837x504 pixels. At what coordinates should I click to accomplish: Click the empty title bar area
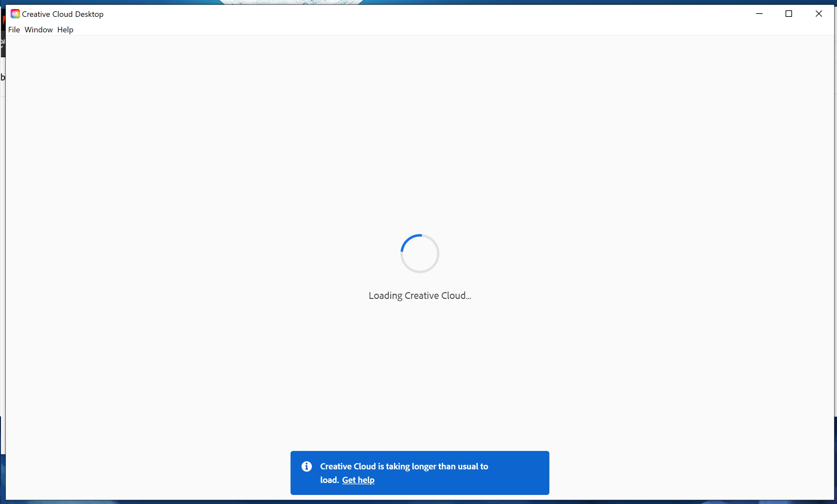(408, 14)
